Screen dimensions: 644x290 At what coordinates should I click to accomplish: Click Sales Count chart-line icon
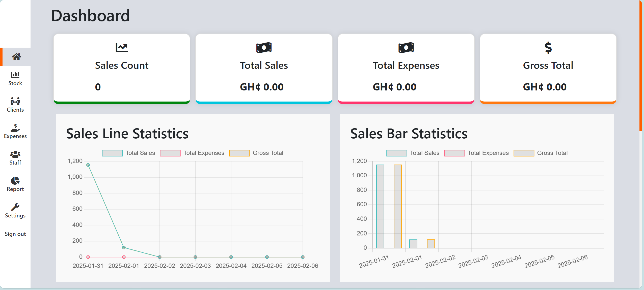[x=122, y=47]
